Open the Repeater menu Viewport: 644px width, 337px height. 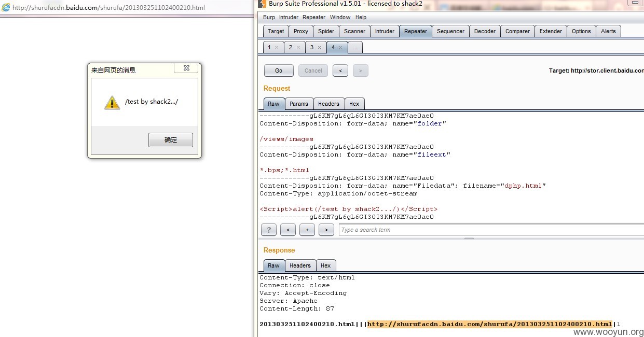click(314, 17)
